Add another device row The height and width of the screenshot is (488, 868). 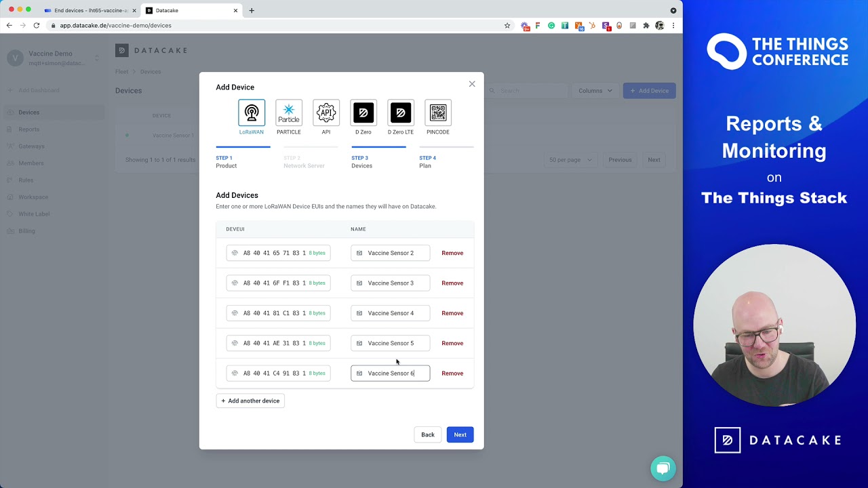click(250, 401)
